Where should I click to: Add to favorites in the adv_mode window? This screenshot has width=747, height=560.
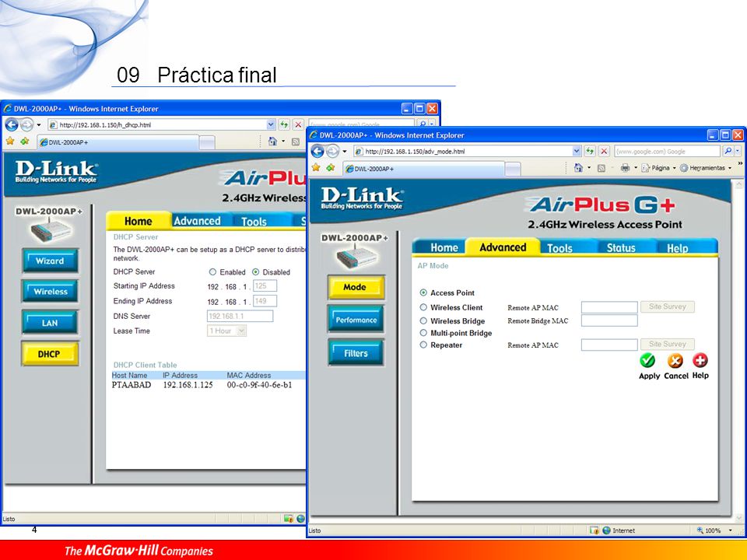tap(331, 168)
